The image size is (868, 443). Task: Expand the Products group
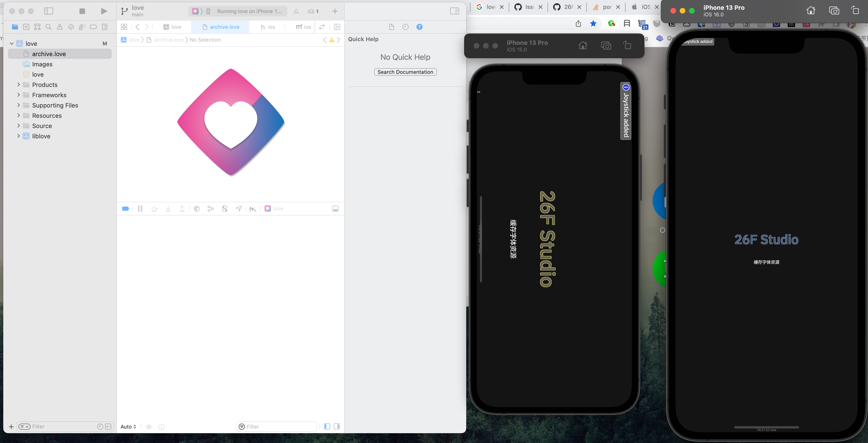(x=19, y=85)
